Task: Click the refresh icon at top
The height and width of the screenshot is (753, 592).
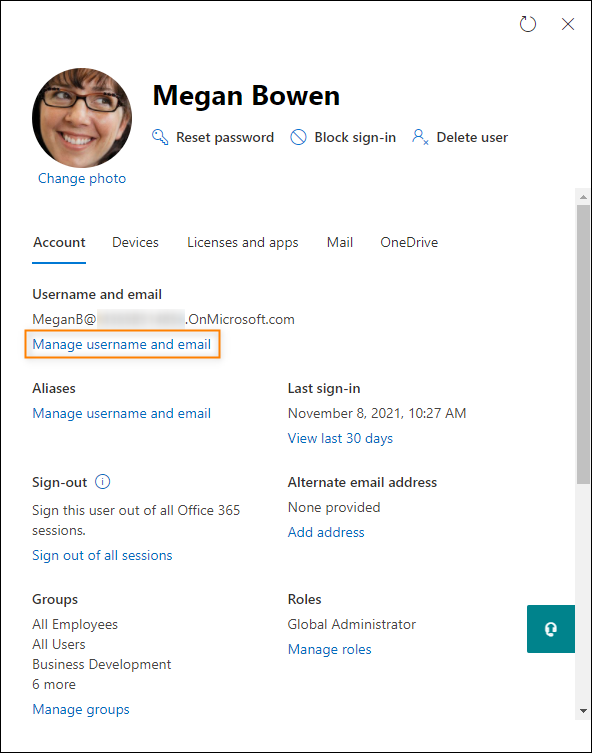Action: (x=528, y=24)
